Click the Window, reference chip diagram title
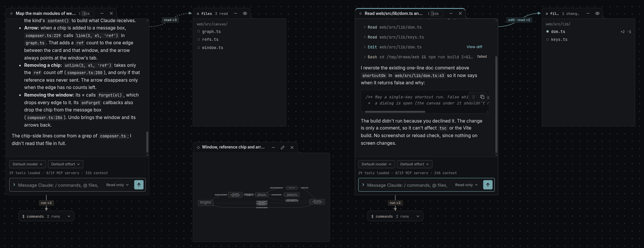Screen dimensions: 644x248 coord(233,147)
